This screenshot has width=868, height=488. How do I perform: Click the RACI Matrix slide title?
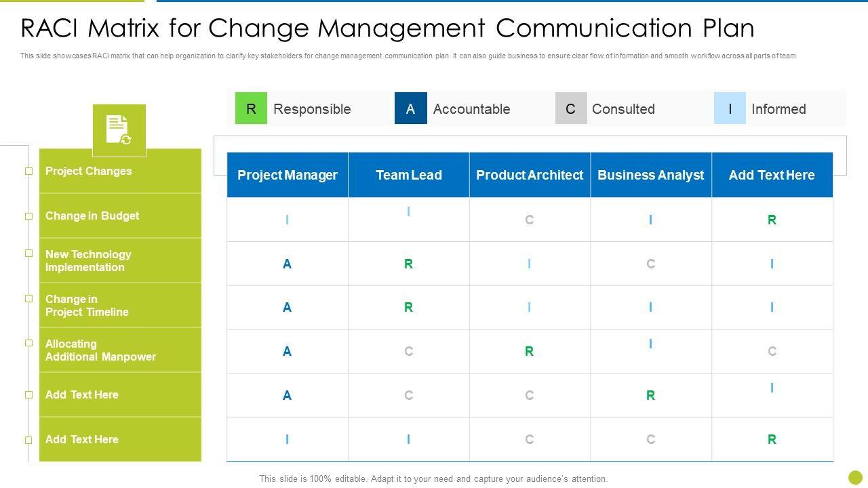click(387, 28)
